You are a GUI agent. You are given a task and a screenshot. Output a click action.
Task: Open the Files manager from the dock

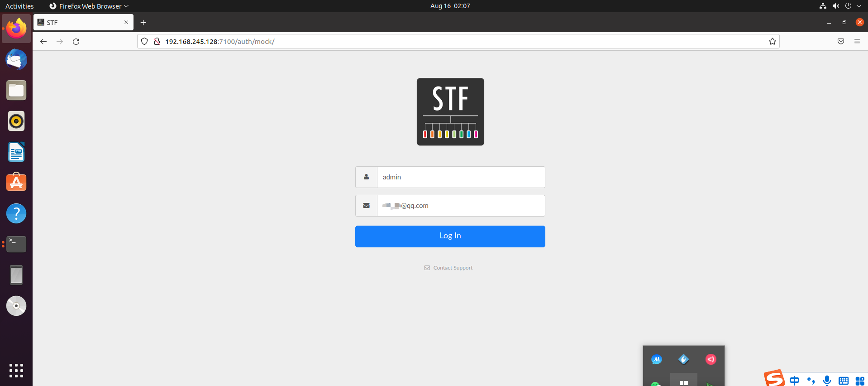[16, 91]
